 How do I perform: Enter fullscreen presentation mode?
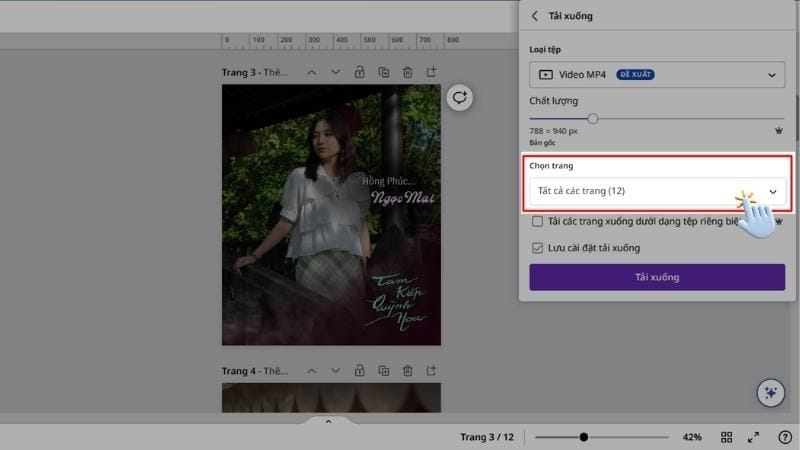(754, 437)
